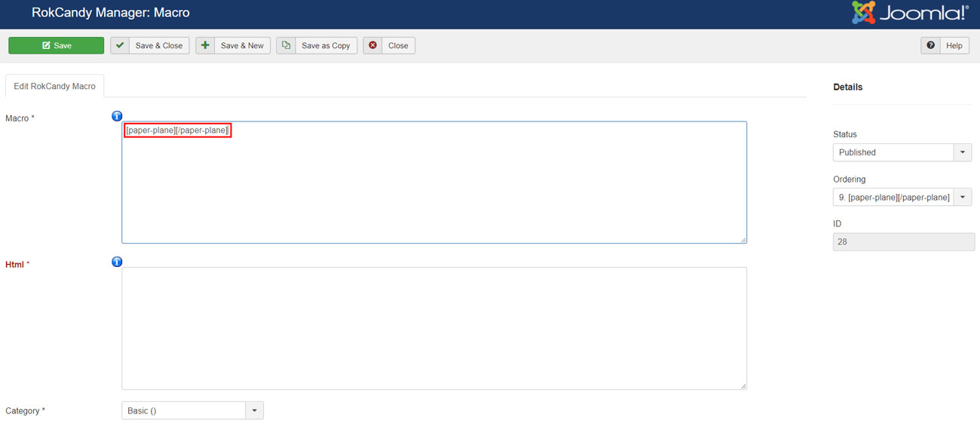Open the Category Basic () dropdown
Image resolution: width=980 pixels, height=430 pixels.
point(192,410)
